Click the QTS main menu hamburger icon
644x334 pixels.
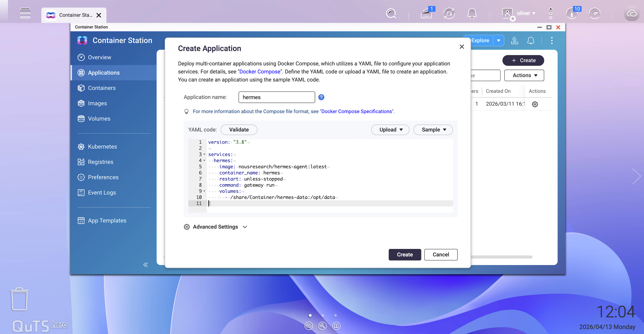tap(25, 13)
